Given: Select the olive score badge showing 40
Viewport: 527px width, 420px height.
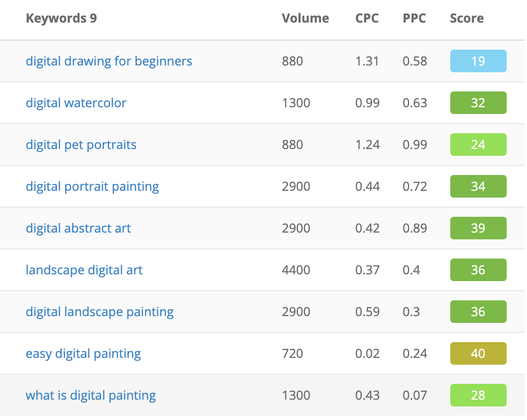Looking at the screenshot, I should (478, 353).
